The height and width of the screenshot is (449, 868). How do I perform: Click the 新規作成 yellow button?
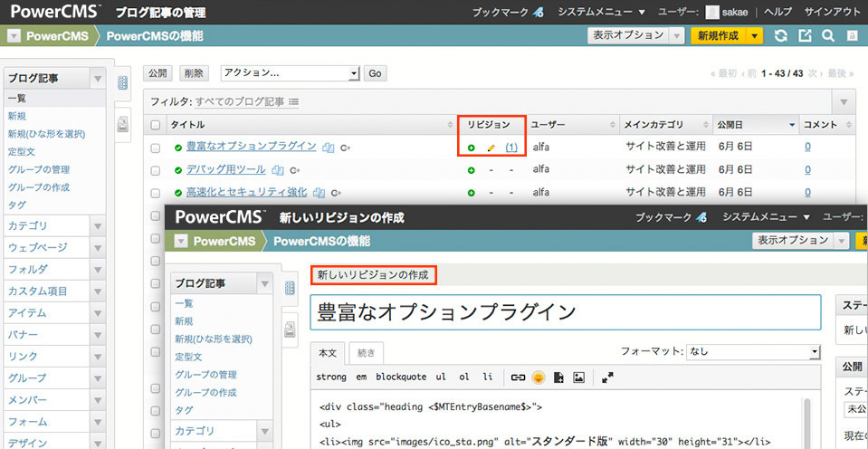click(718, 36)
